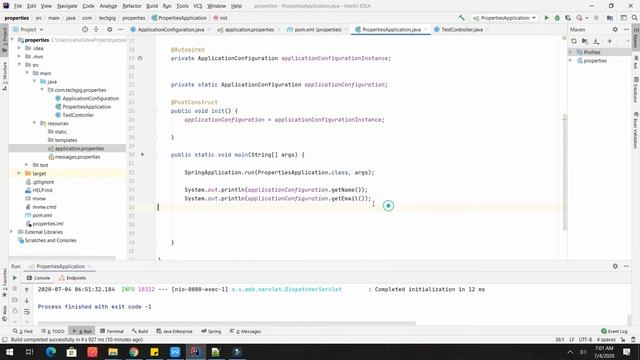Viewport: 640px width, 360px height.
Task: Open Microsoft Edge from taskbar
Action: tap(51, 351)
